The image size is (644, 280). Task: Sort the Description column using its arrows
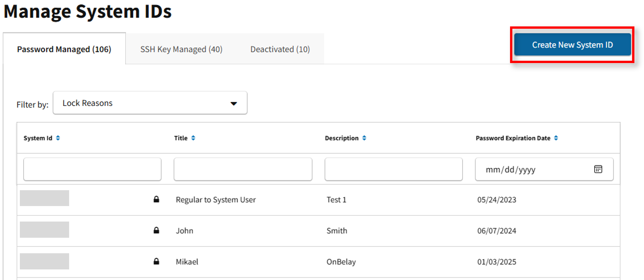(x=364, y=138)
